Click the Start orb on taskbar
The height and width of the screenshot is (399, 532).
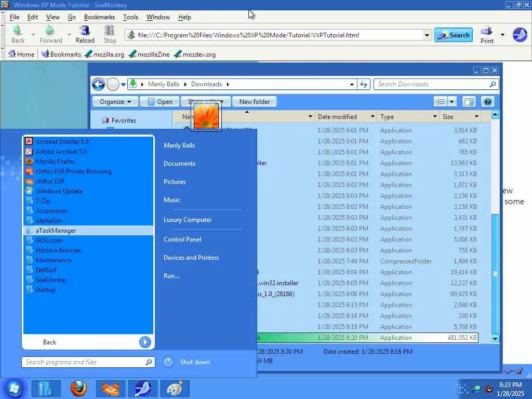pos(14,389)
